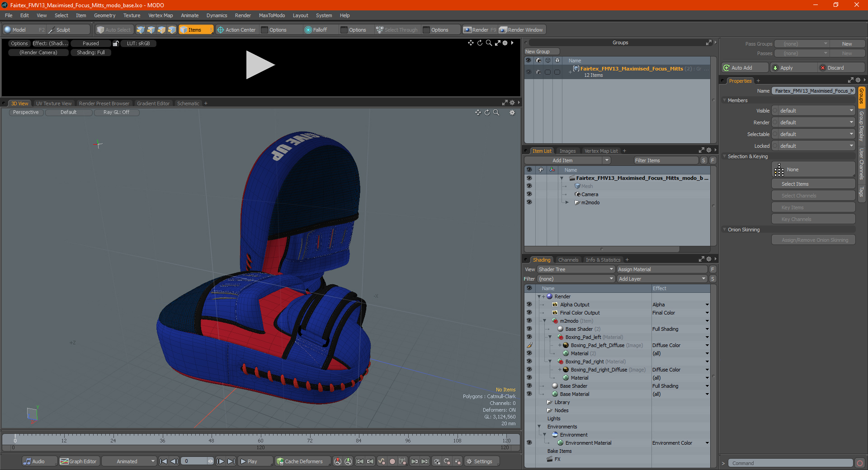868x470 pixels.
Task: Click Select Items button
Action: point(813,184)
